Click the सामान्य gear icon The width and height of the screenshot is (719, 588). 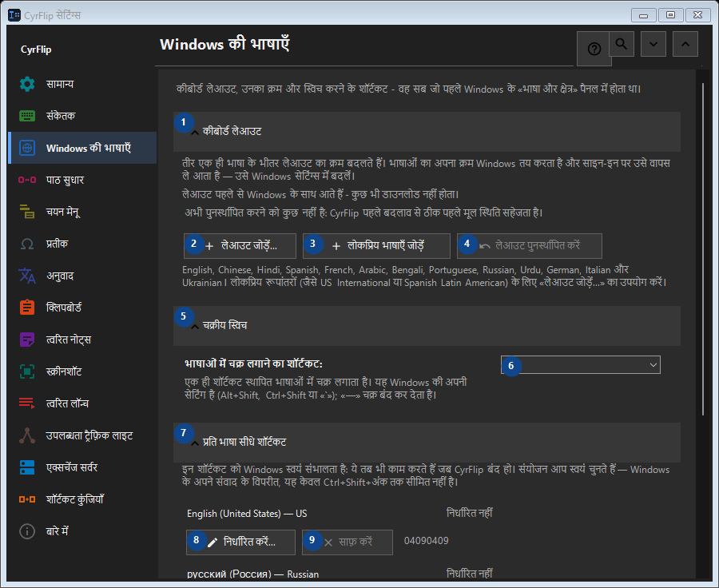point(27,84)
